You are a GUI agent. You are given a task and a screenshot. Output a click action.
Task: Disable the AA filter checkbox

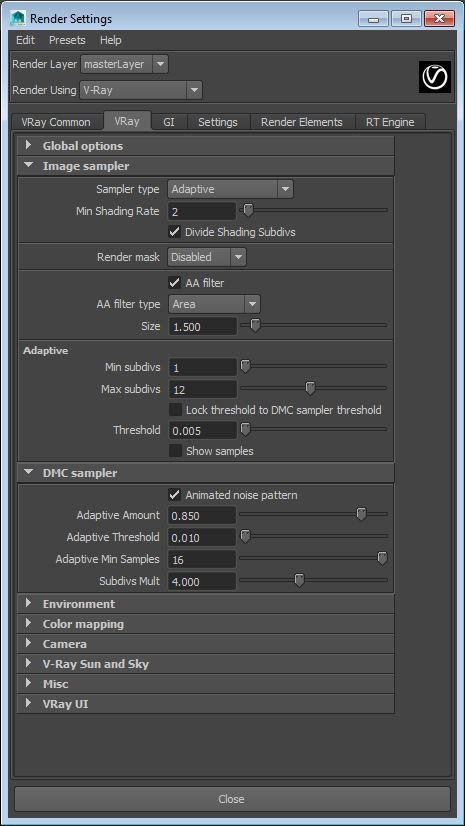click(x=174, y=283)
